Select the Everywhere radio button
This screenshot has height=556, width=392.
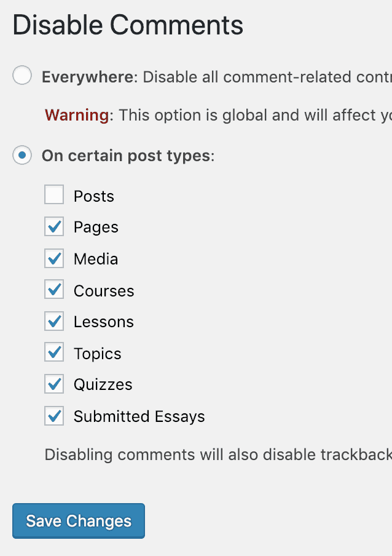click(22, 77)
